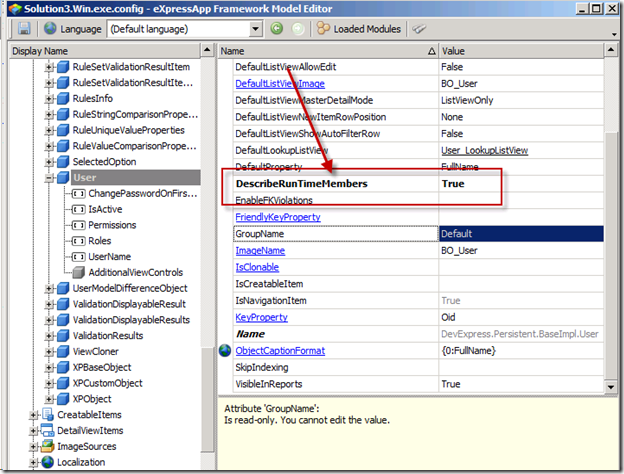Open Loaded Modules
This screenshot has height=474, width=624.
[359, 29]
